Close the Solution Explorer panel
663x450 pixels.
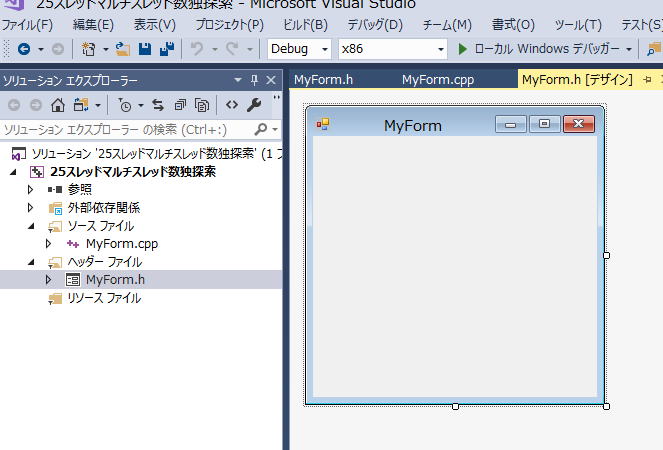pos(271,80)
